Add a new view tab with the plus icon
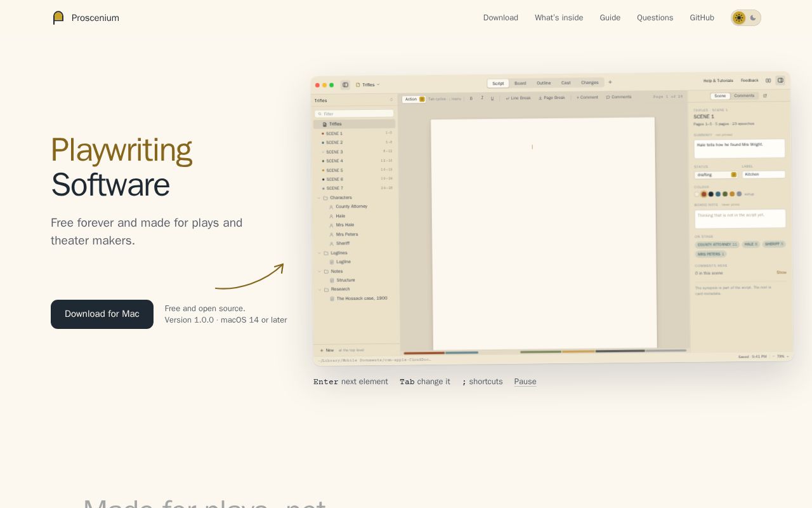The image size is (812, 508). (610, 82)
